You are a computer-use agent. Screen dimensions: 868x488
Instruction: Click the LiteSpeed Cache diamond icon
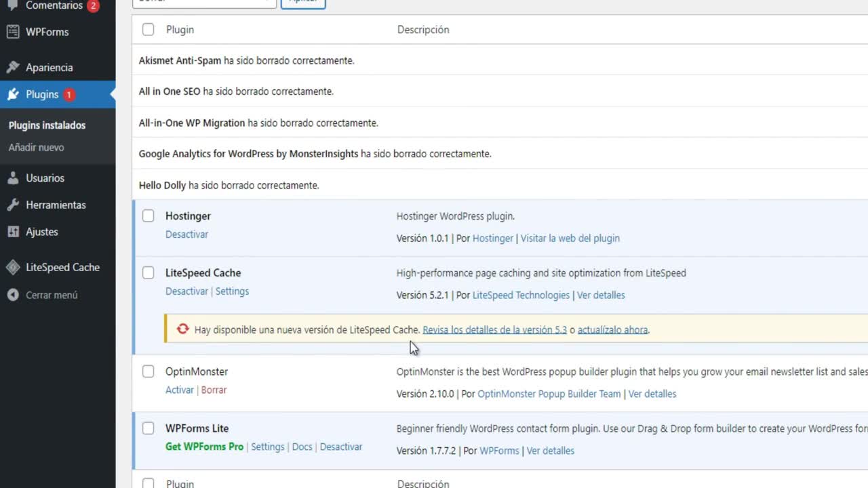pyautogui.click(x=13, y=267)
